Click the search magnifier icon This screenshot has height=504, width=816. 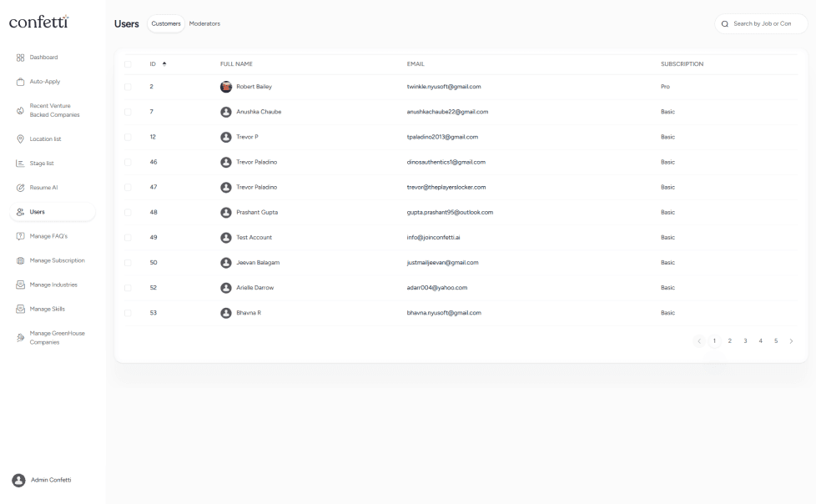[x=723, y=23]
